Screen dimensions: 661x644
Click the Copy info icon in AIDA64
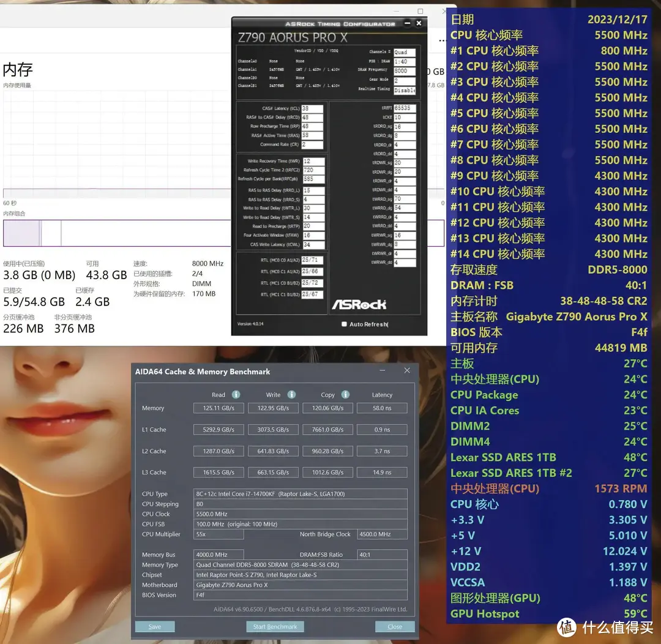tap(345, 395)
